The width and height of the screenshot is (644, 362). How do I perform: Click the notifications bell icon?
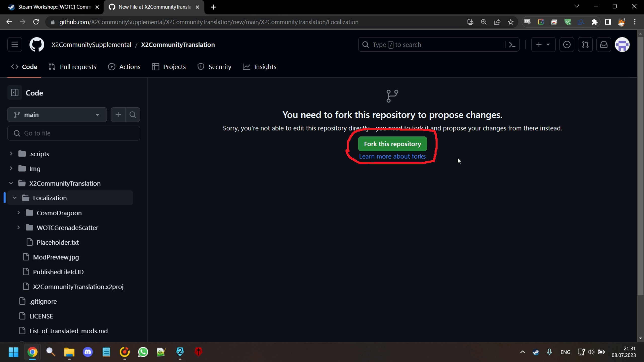point(604,44)
